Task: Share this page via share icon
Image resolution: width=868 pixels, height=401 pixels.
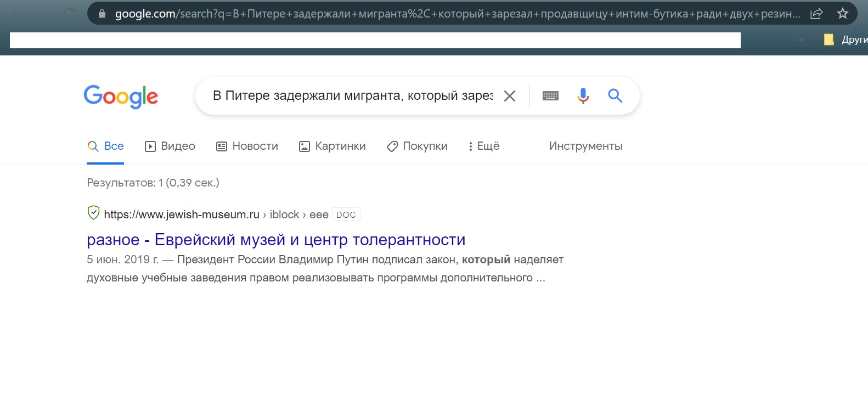Action: point(816,14)
